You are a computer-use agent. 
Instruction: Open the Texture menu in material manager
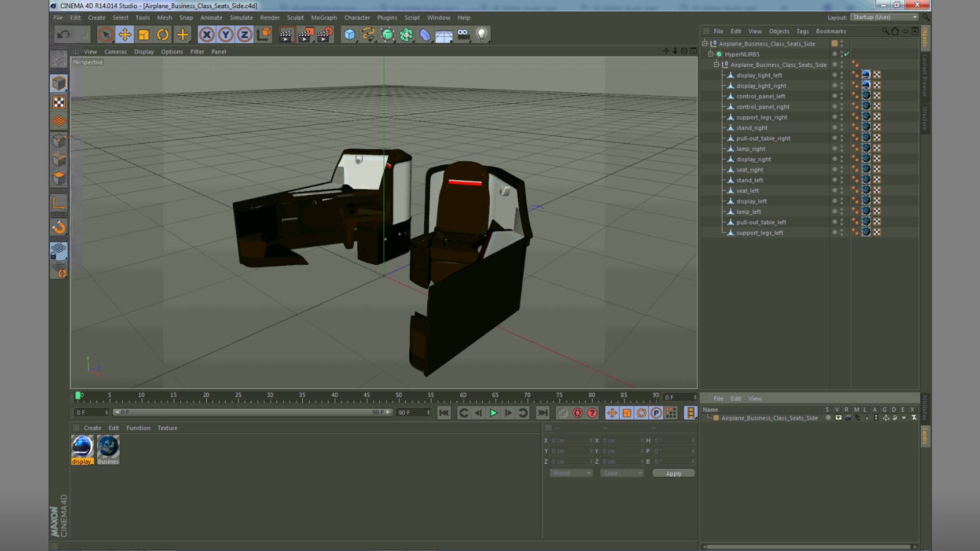tap(167, 428)
